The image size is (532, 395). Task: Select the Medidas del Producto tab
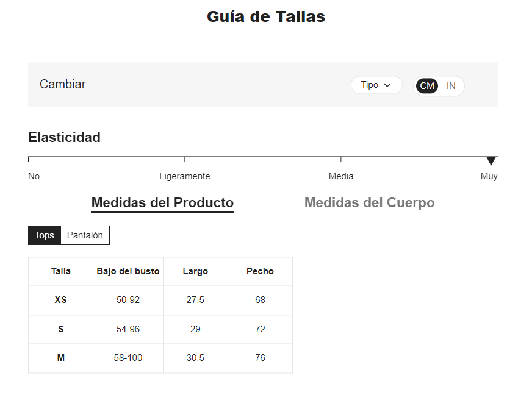tap(162, 202)
